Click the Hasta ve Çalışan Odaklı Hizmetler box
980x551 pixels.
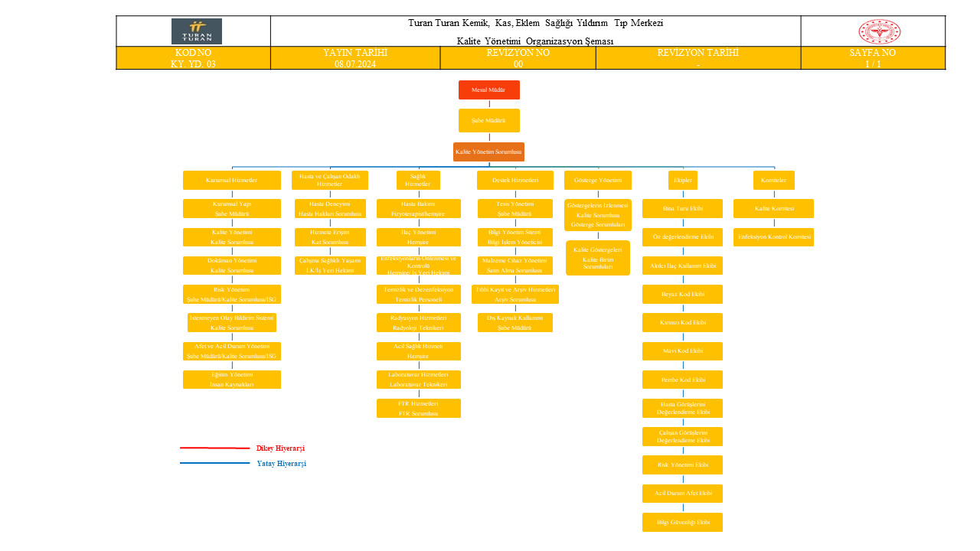pos(329,180)
